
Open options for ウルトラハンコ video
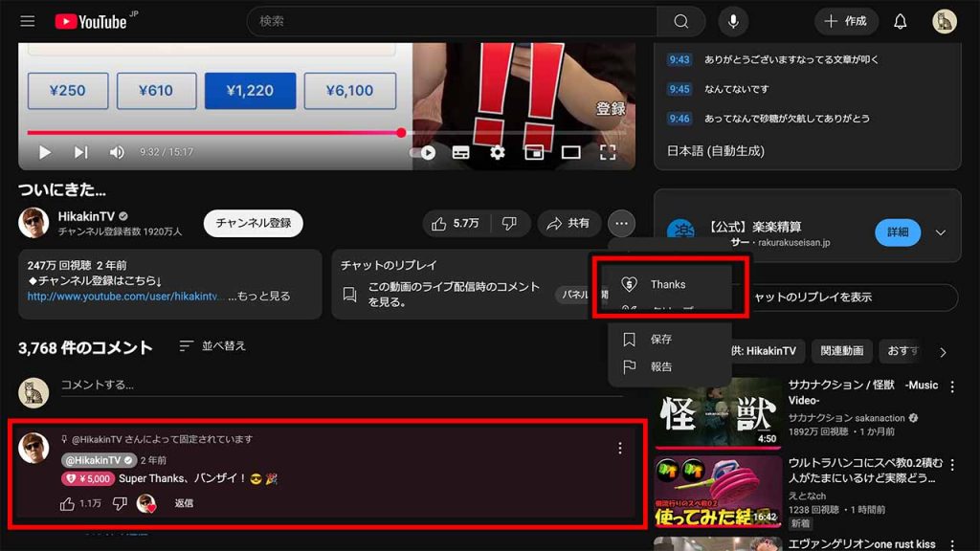pyautogui.click(x=952, y=466)
